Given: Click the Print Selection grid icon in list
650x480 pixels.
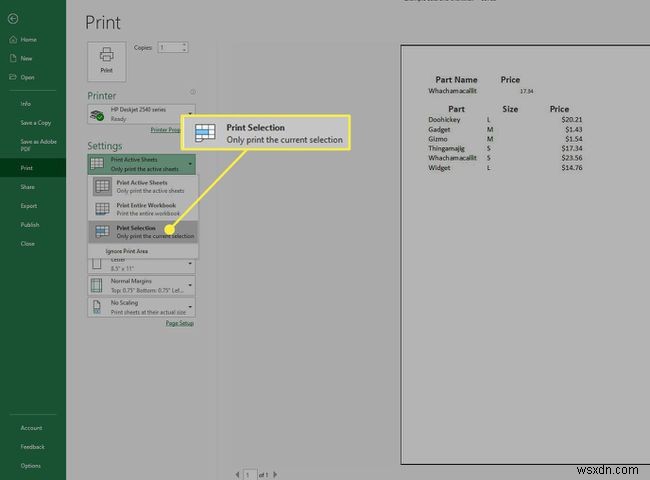Looking at the screenshot, I should click(x=102, y=231).
